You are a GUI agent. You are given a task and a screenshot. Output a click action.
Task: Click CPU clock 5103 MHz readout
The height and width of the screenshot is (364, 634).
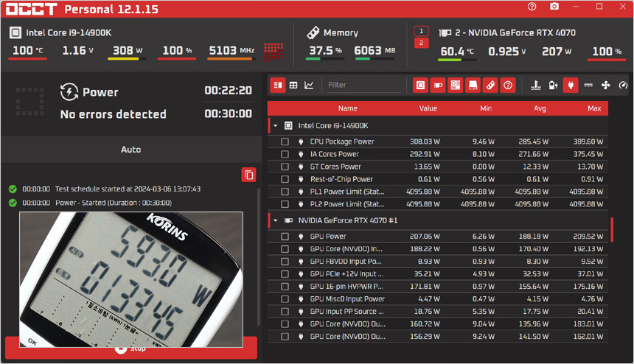[231, 51]
